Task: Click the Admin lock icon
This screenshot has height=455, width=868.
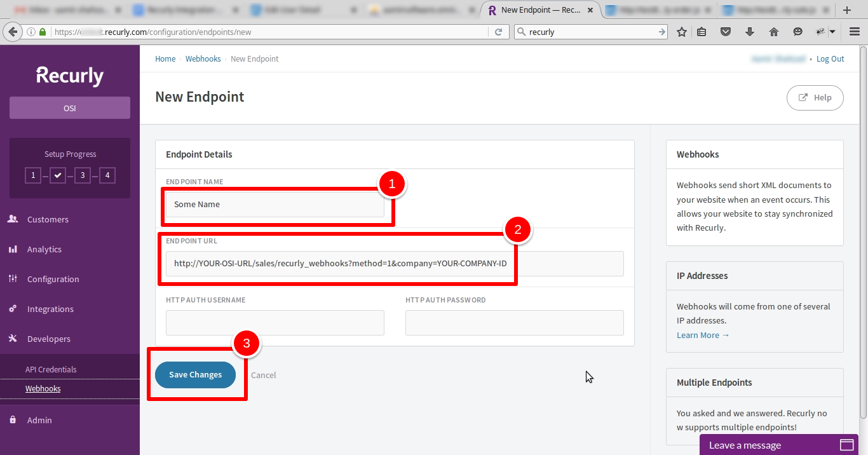Action: point(13,420)
